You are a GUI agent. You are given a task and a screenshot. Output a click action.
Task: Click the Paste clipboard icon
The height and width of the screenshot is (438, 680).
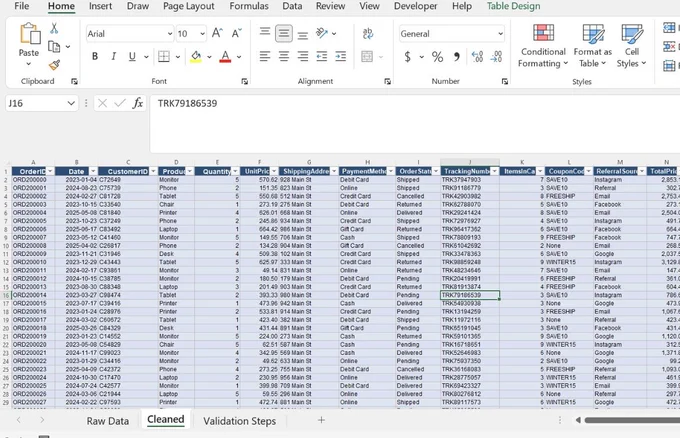pyautogui.click(x=29, y=34)
